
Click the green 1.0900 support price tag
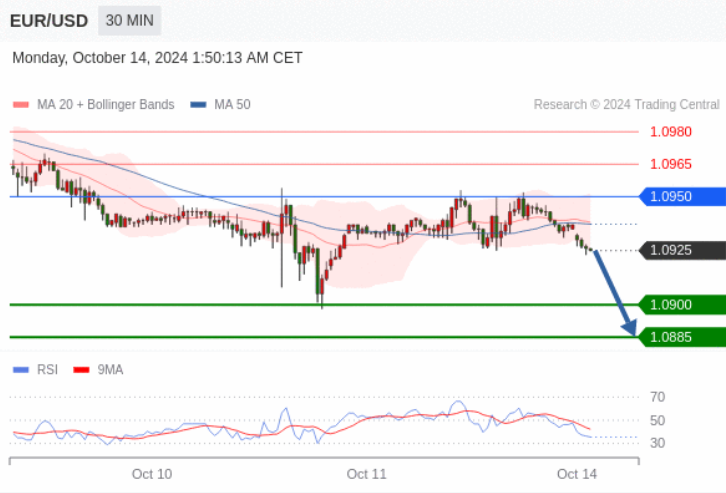point(682,305)
